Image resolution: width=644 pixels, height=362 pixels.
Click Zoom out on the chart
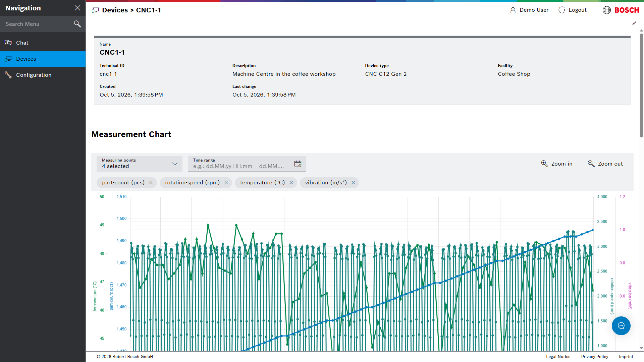[605, 164]
